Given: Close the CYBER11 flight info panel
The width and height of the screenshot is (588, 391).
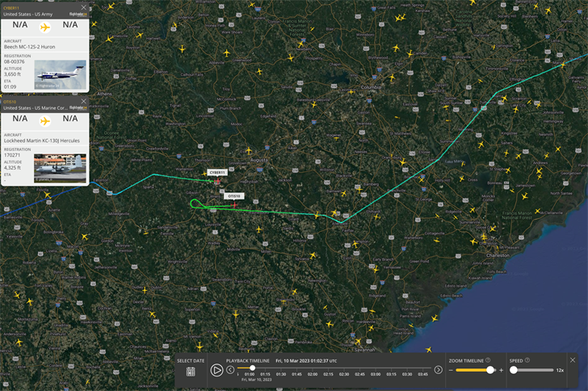Looking at the screenshot, I should pyautogui.click(x=84, y=7).
